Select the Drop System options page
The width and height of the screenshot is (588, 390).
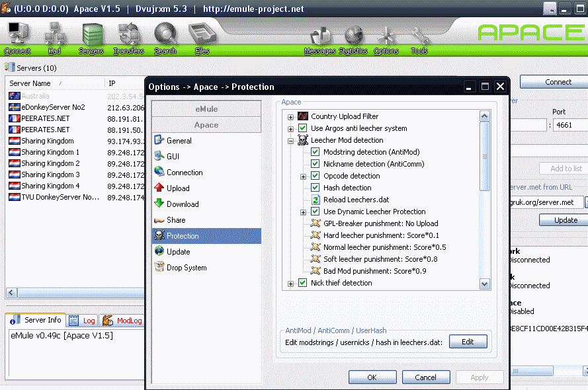pos(206,268)
